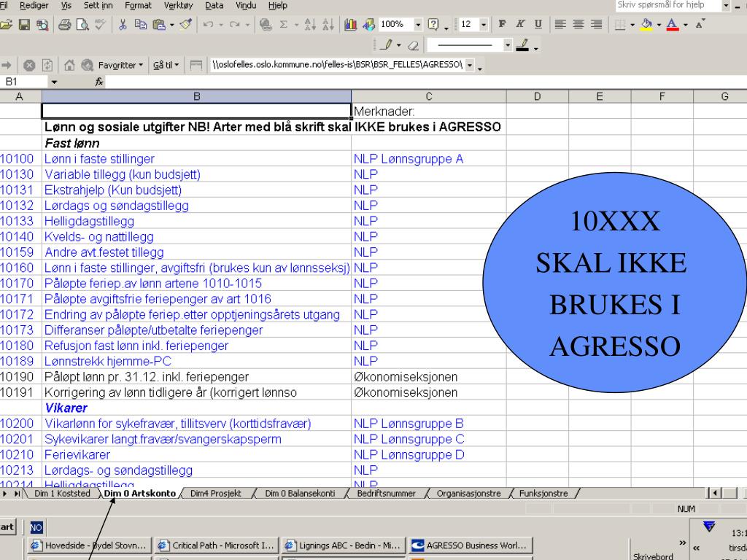
Task: Open the Verktøy menu
Action: tap(178, 5)
